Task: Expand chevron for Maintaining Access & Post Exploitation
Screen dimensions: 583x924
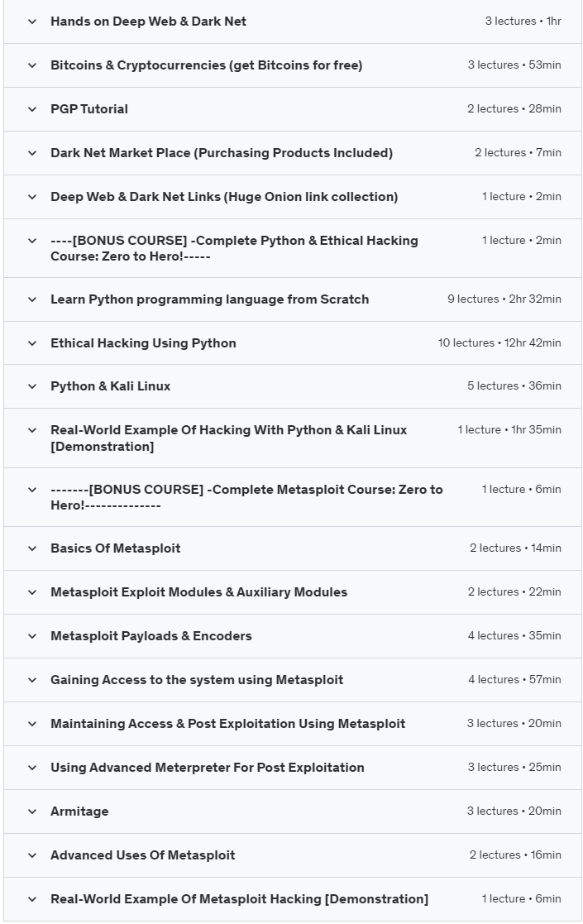Action: [x=32, y=724]
